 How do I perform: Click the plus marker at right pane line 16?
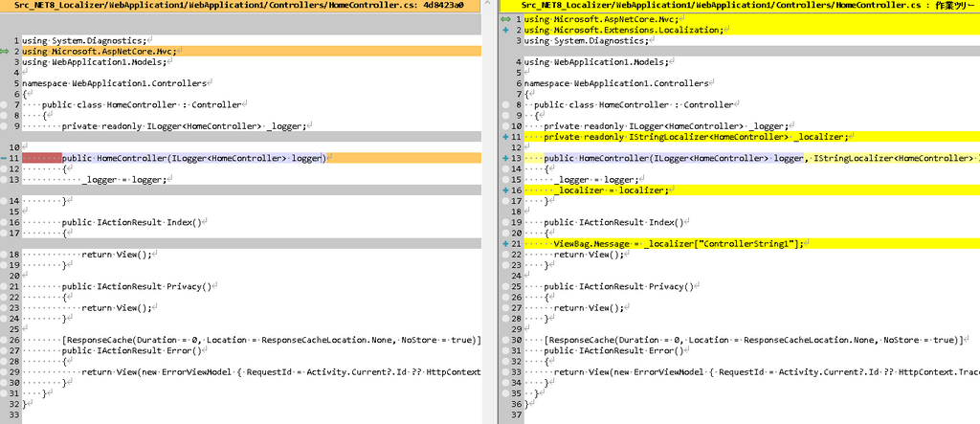[x=505, y=190]
